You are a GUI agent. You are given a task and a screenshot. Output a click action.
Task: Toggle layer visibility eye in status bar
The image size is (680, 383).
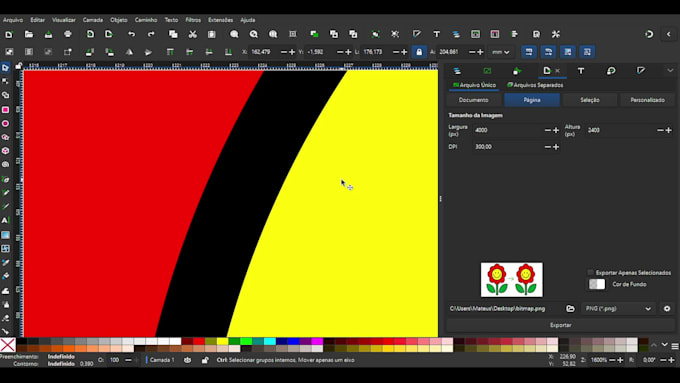pos(187,360)
